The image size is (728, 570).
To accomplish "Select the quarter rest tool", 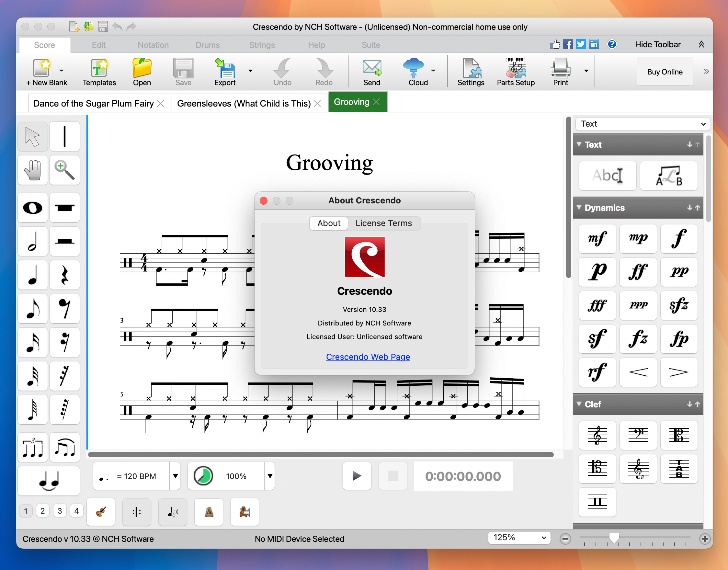I will [65, 275].
